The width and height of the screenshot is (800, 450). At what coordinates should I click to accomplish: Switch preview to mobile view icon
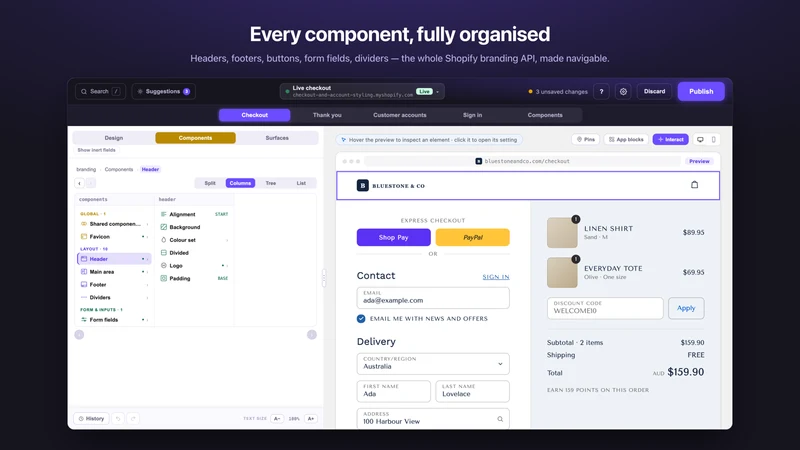[x=713, y=139]
